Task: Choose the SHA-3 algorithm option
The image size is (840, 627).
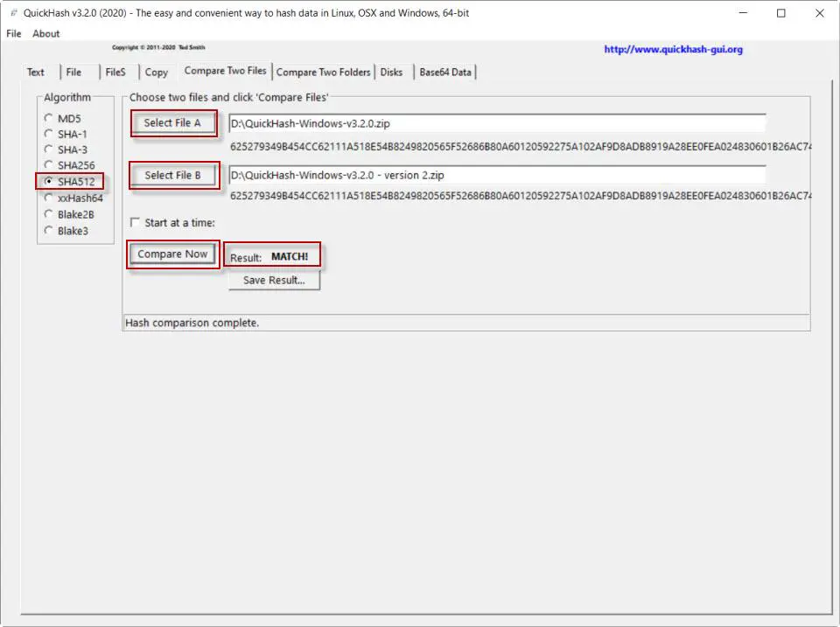Action: pos(66,150)
